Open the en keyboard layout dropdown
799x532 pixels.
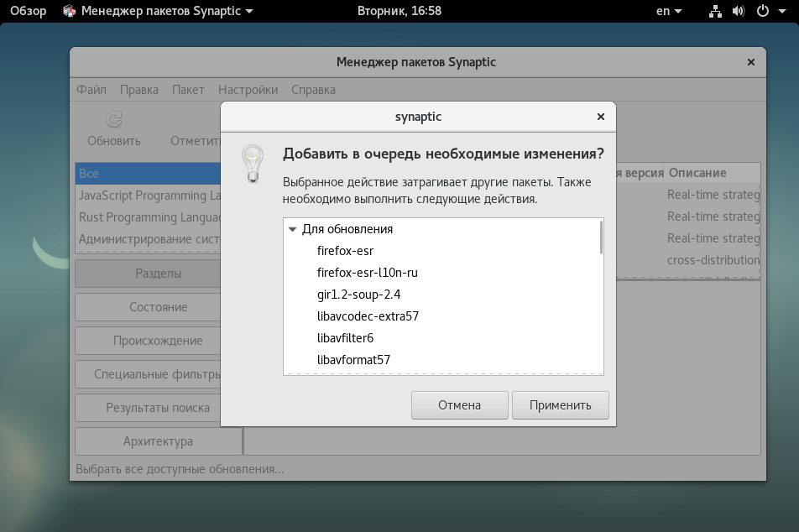[669, 11]
